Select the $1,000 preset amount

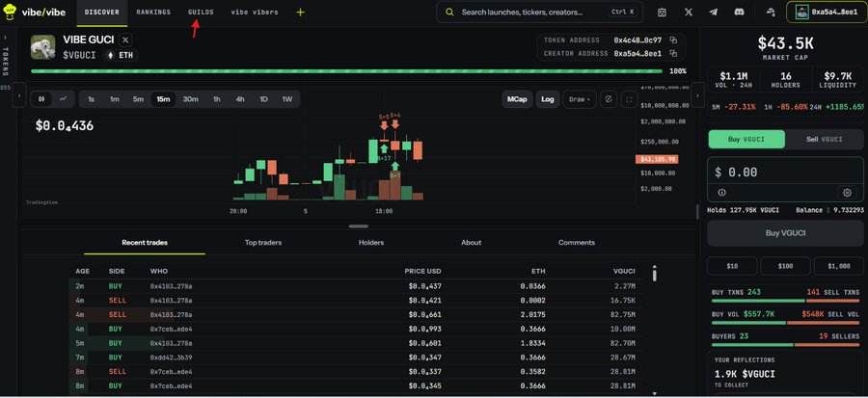pos(838,266)
